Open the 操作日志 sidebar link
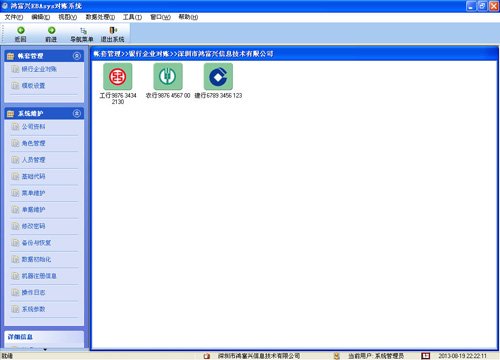This screenshot has width=500, height=360. (33, 292)
